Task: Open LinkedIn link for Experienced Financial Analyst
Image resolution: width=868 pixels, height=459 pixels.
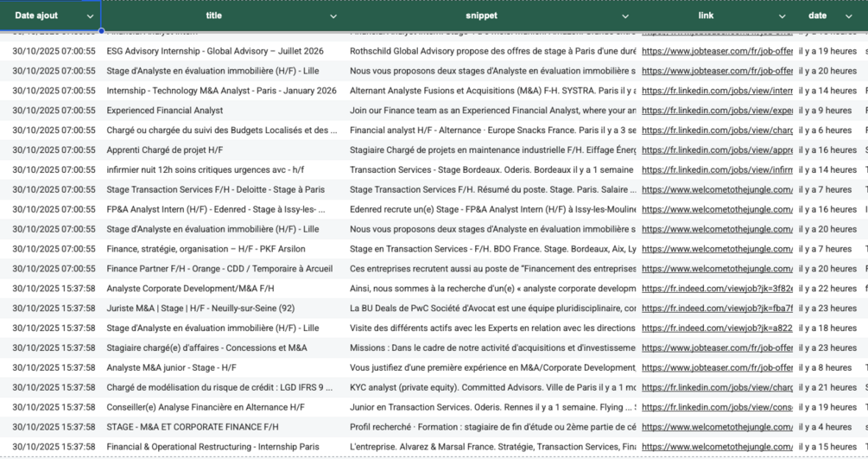Action: [717, 111]
